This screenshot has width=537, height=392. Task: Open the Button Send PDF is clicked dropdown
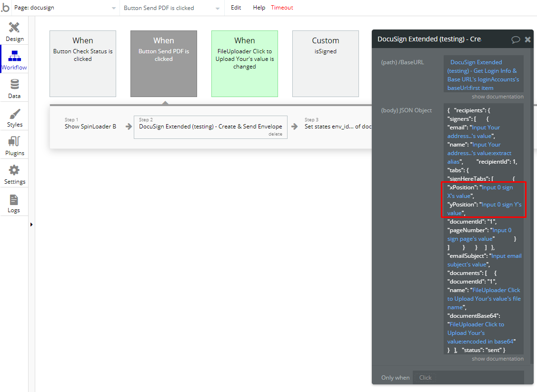[172, 8]
